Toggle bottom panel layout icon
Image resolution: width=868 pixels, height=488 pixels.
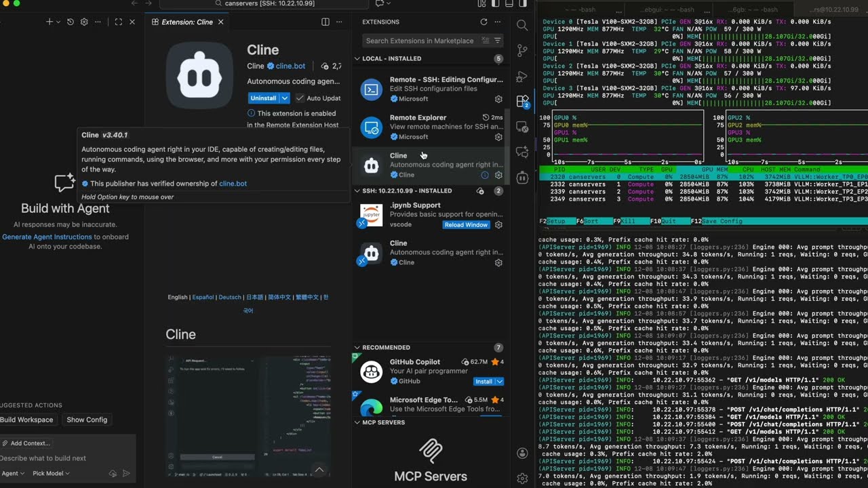point(509,3)
